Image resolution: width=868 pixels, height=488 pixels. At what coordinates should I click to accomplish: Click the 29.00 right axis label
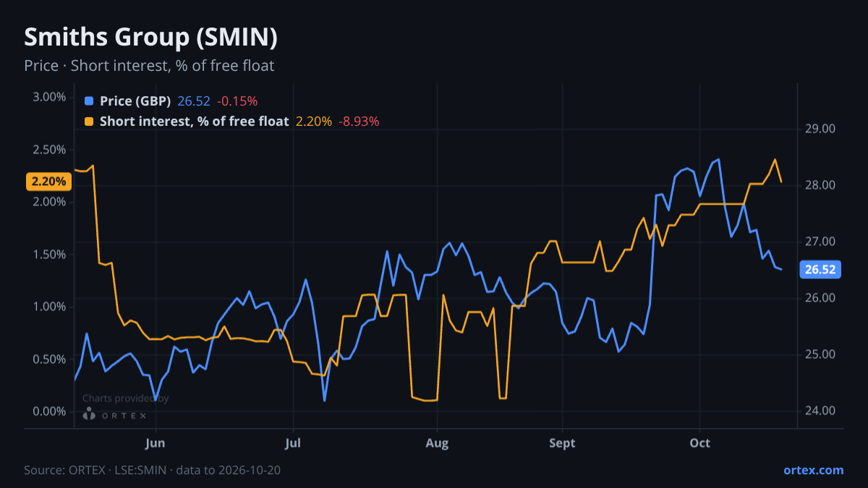coord(820,129)
